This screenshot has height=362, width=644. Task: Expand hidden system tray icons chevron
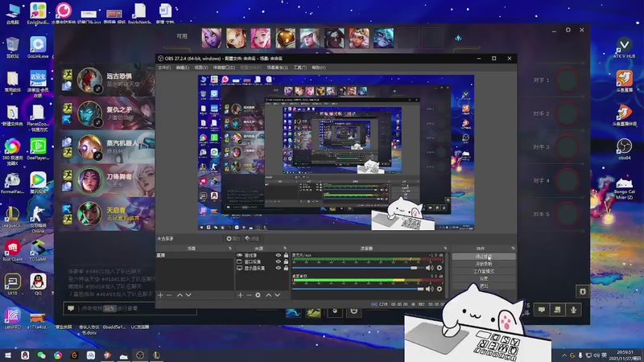564,355
